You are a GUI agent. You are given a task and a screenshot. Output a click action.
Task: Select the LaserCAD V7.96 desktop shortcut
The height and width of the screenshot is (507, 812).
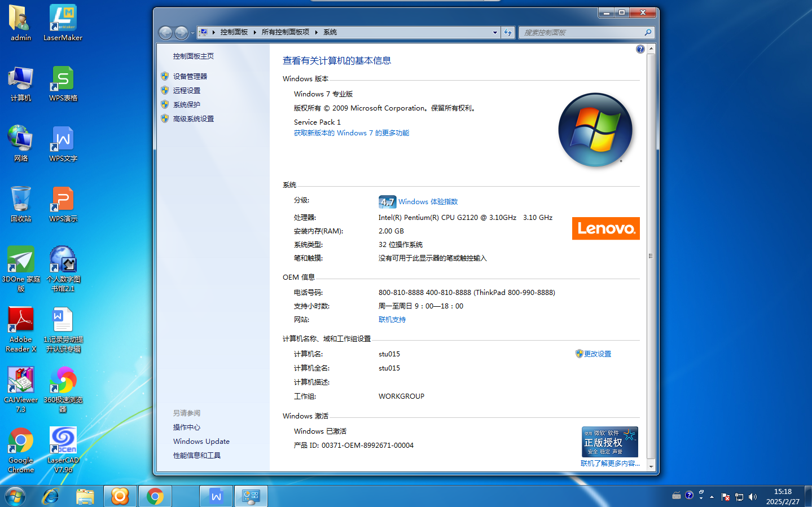[x=63, y=451]
